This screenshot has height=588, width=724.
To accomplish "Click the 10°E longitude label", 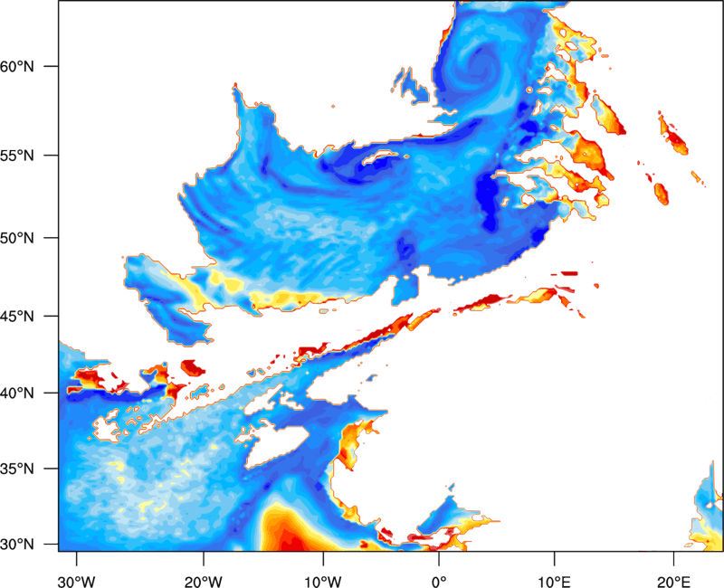I will [554, 582].
